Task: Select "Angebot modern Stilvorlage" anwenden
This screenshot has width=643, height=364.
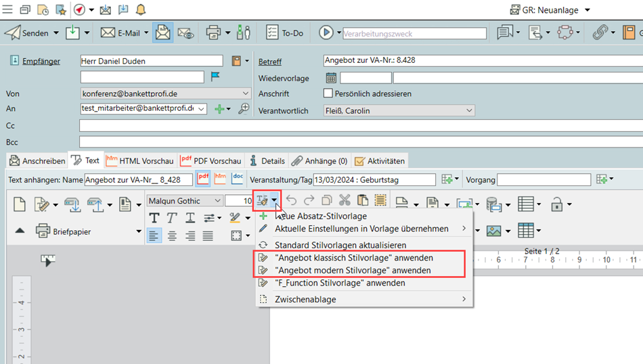Action: tap(352, 270)
